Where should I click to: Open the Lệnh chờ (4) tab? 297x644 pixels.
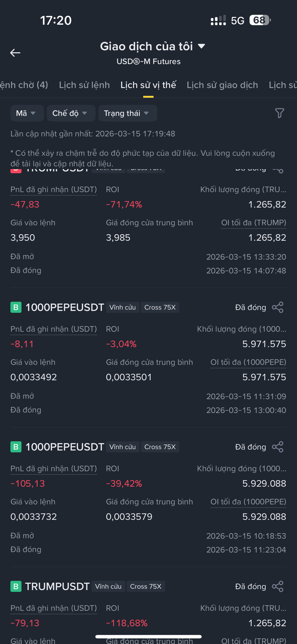24,85
